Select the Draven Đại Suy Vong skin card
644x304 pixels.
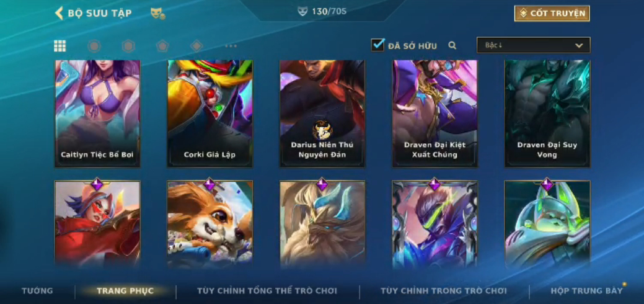(547, 114)
